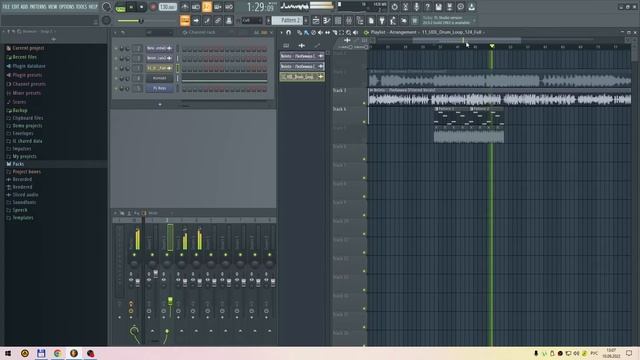Viewport: 640px width, 360px height.
Task: Open the OPTIONS menu
Action: tap(67, 7)
